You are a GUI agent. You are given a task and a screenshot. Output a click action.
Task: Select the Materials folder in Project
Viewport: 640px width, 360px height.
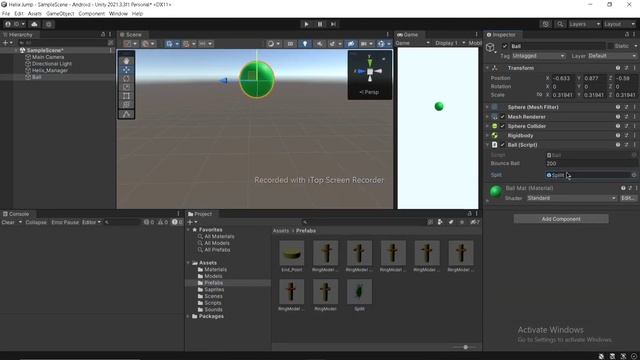[215, 269]
